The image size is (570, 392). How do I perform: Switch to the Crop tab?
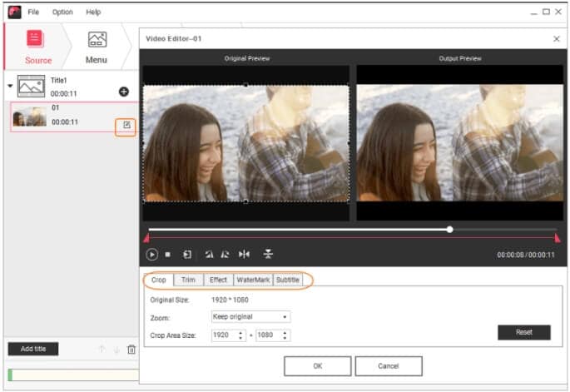pyautogui.click(x=159, y=280)
